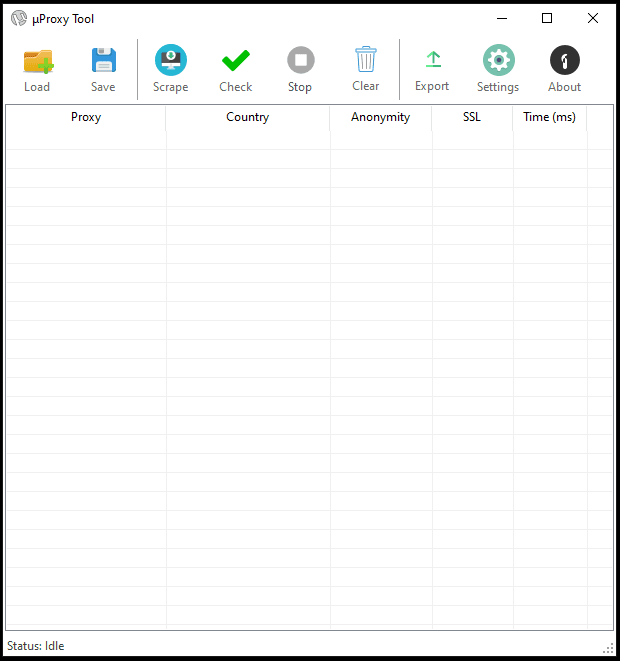Sort by the Anonymity column header
Image resolution: width=620 pixels, height=661 pixels.
381,117
